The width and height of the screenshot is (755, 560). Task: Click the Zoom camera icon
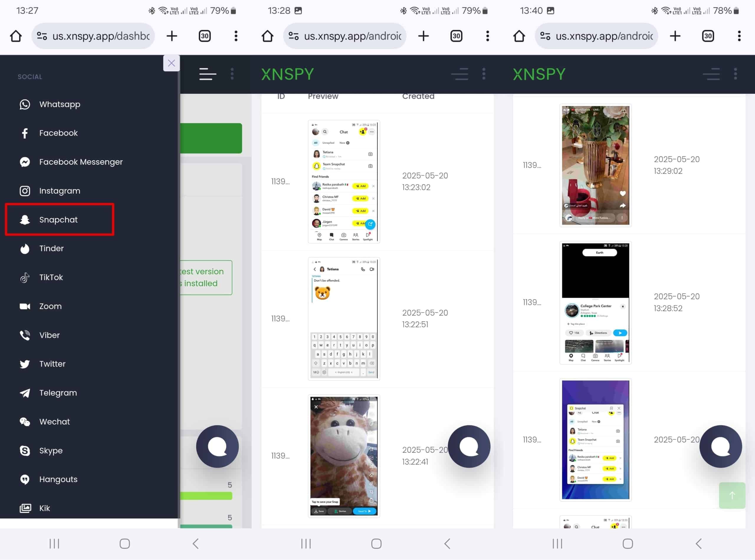25,306
